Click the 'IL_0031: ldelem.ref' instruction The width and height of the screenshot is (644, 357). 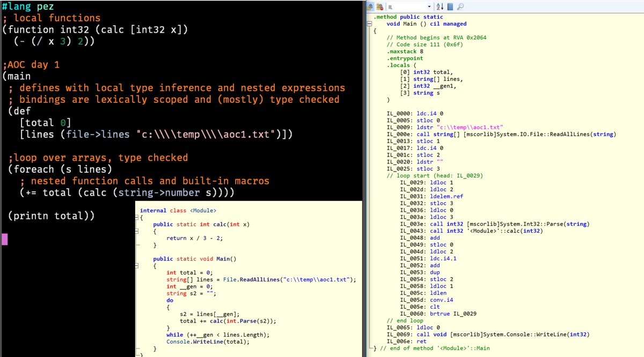pyautogui.click(x=431, y=196)
